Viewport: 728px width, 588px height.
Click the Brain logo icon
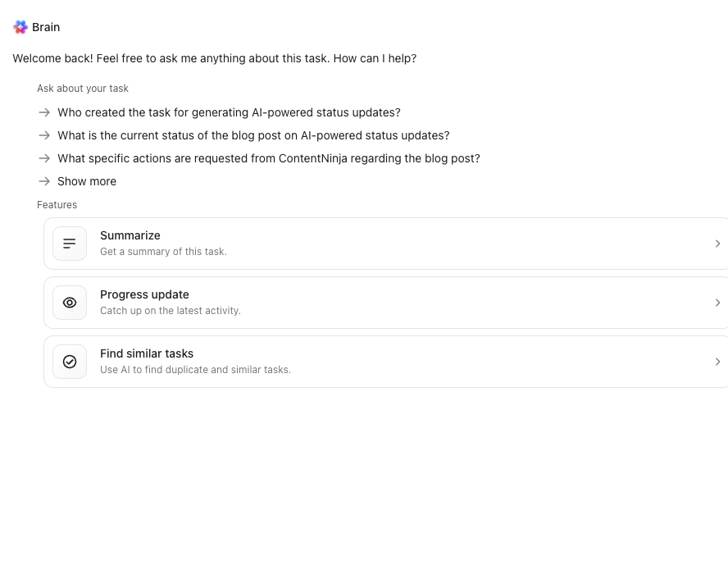point(20,27)
